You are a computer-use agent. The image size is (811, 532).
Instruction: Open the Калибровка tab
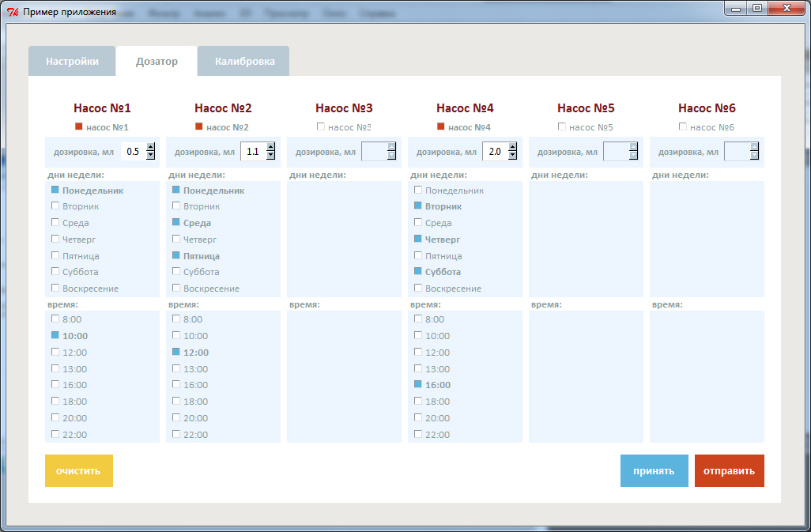(244, 62)
